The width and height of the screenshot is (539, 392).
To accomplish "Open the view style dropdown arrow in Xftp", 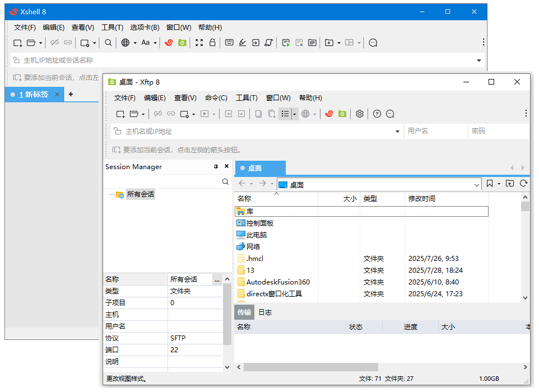I will pyautogui.click(x=295, y=114).
